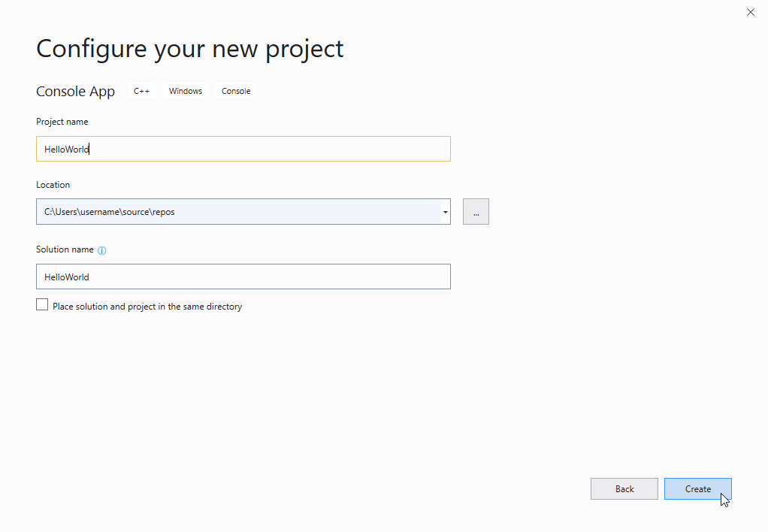The width and height of the screenshot is (768, 532).
Task: Click the Create button
Action: (697, 488)
